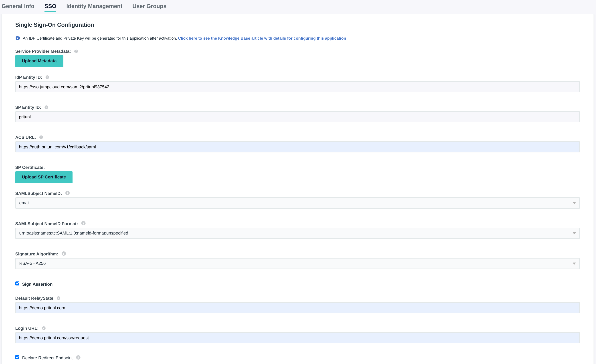This screenshot has width=596, height=364.
Task: Open the SAMLSubject NameID email dropdown
Action: 297,203
